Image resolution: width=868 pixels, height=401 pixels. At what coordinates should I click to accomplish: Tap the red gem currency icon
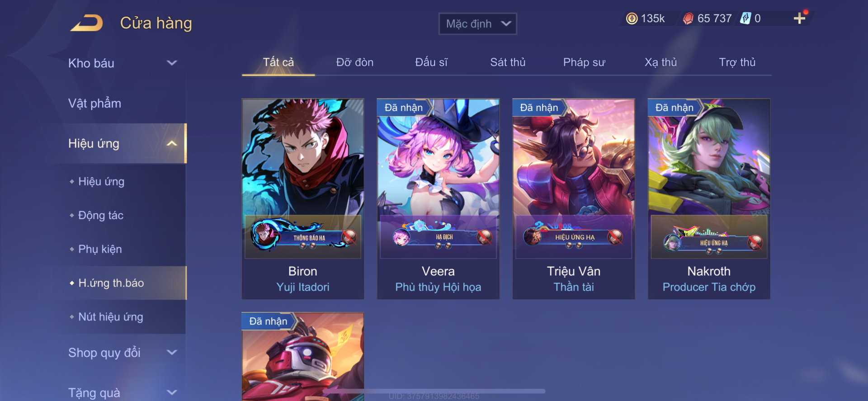688,19
